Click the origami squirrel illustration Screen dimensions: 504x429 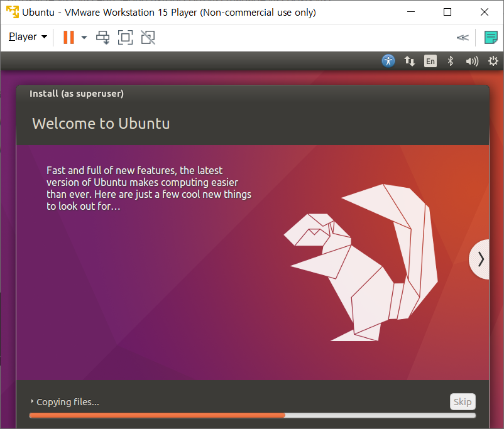360,262
